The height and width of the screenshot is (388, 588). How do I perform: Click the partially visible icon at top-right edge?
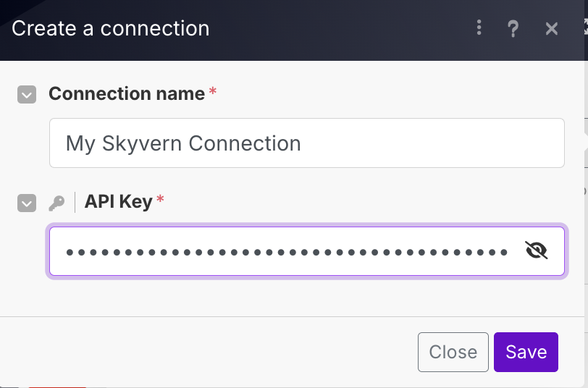pyautogui.click(x=584, y=29)
